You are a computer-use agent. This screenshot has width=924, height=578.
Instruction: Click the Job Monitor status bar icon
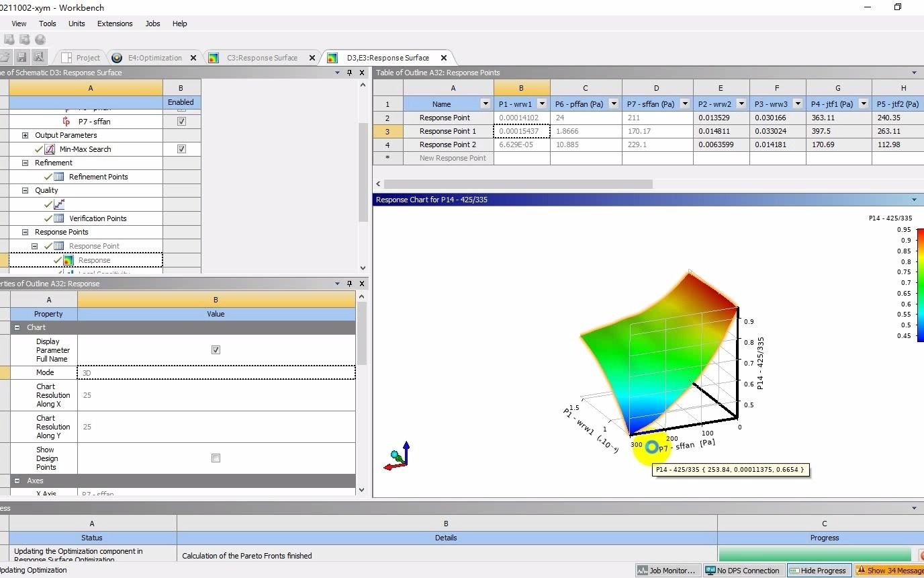coord(643,571)
